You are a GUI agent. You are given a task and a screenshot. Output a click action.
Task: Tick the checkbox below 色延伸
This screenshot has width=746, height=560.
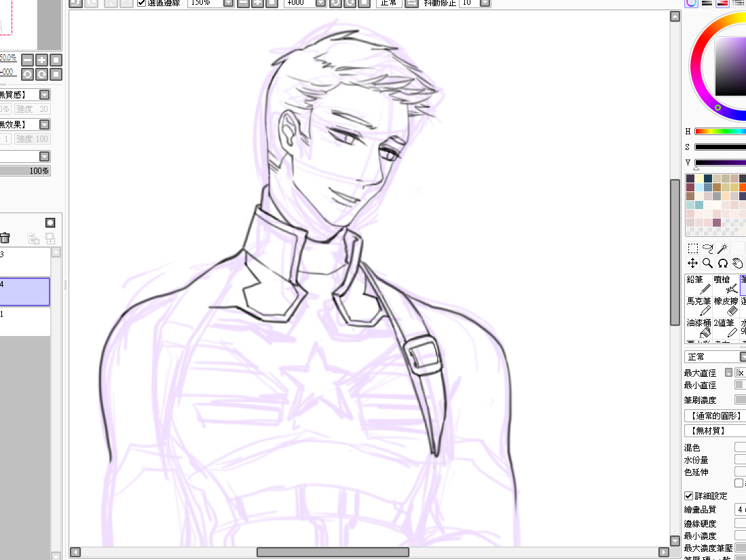click(x=739, y=483)
